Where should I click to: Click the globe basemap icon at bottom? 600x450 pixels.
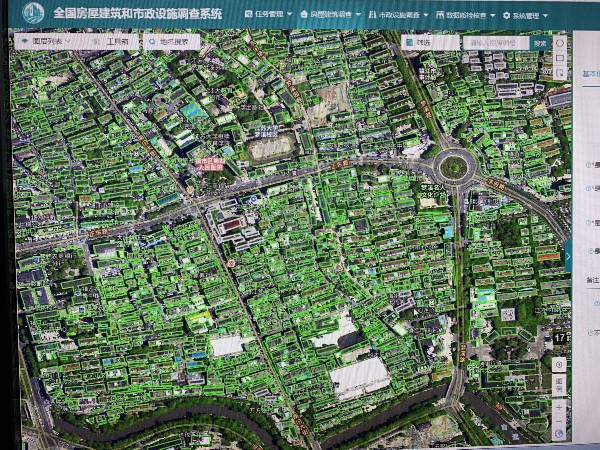pos(559,435)
